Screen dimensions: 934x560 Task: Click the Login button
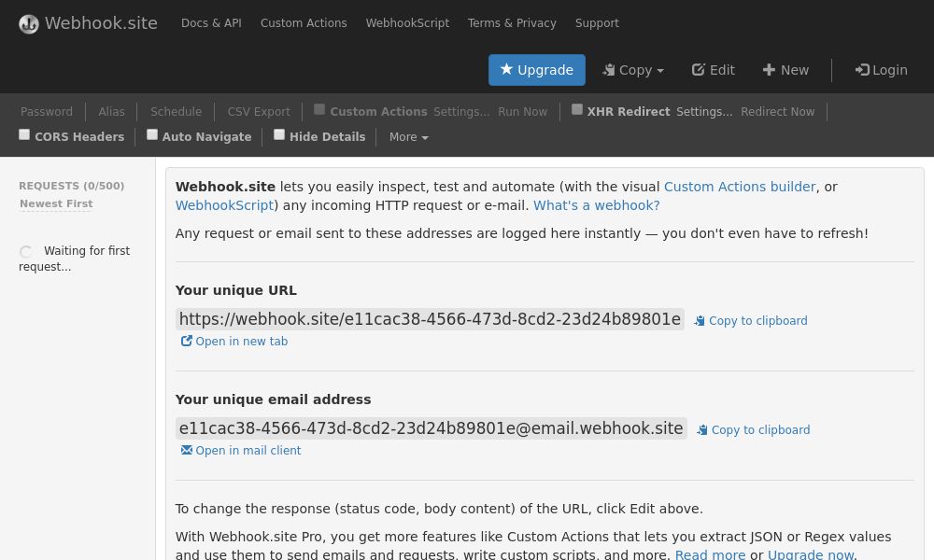tap(881, 70)
